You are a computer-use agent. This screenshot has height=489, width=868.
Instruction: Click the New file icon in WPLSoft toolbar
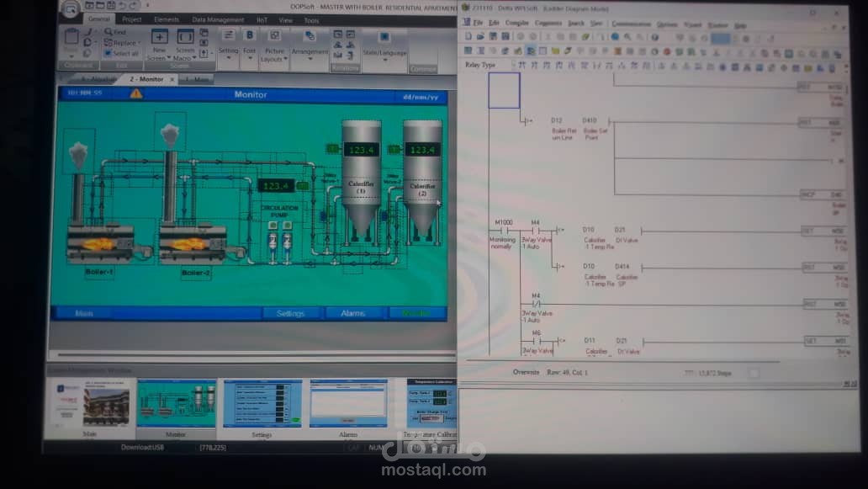[x=468, y=36]
